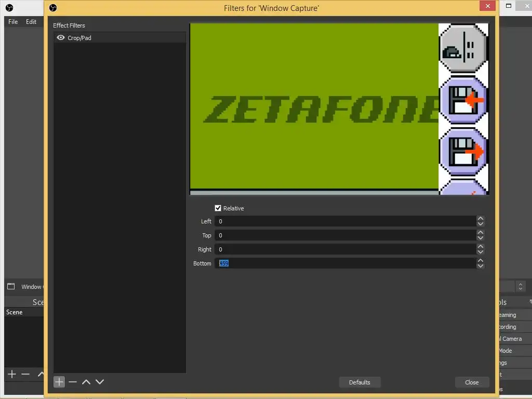The height and width of the screenshot is (399, 532).
Task: Decrease the Bottom crop value with down arrow
Action: [481, 266]
